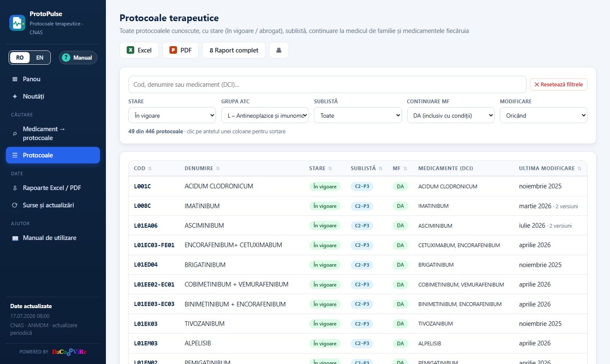Click the protocol search input field
The height and width of the screenshot is (364, 610).
tap(327, 85)
